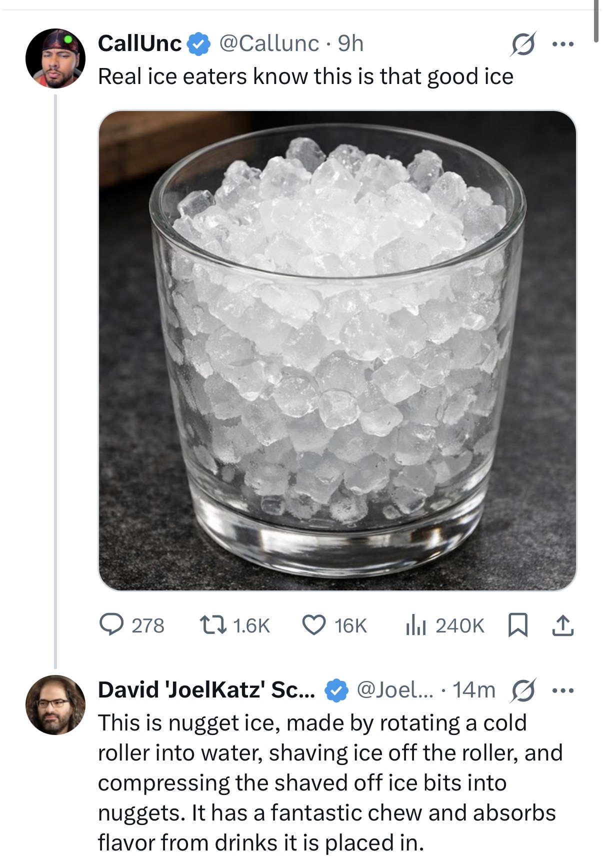Open David 'JoelKatz' profile avatar
Viewport: 603px width, 868px height.
coord(55,705)
